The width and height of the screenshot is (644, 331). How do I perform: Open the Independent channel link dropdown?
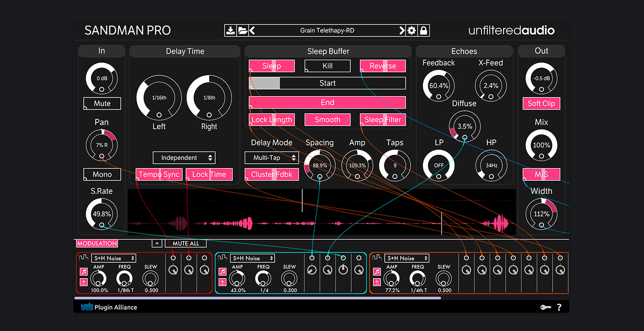184,158
